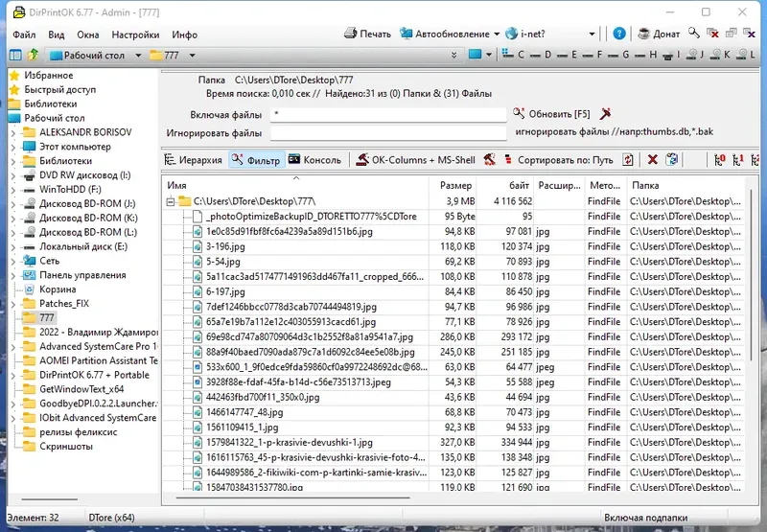Click the hammer icon after OK-Columns + MS-Shell
Image resolution: width=767 pixels, height=532 pixels.
(x=489, y=159)
